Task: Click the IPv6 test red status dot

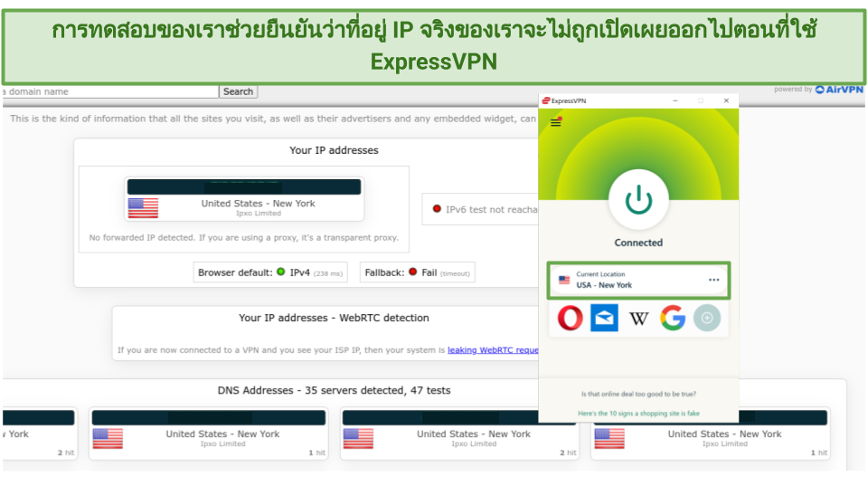Action: (437, 209)
